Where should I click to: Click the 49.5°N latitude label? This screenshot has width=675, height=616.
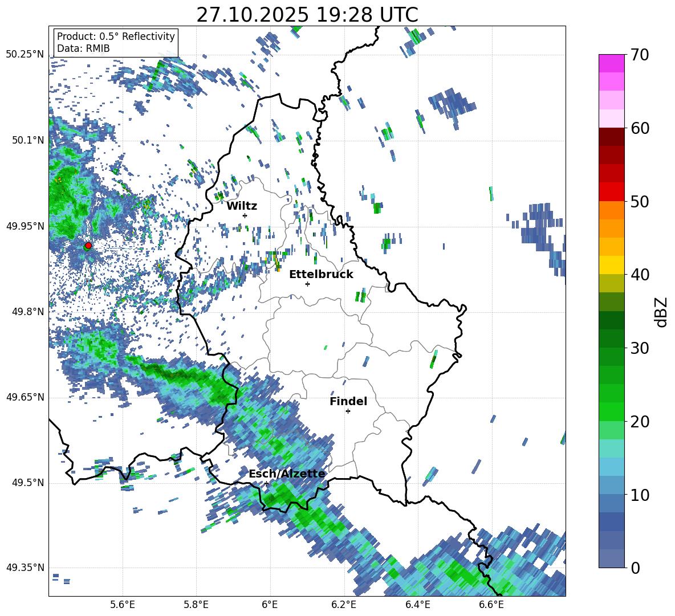point(28,483)
